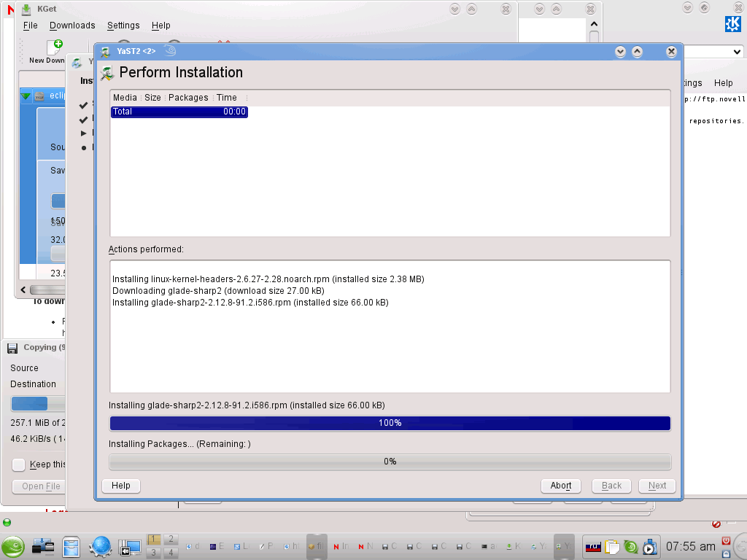Click scroll up arrow in middle background window
747x560 pixels.
[594, 24]
